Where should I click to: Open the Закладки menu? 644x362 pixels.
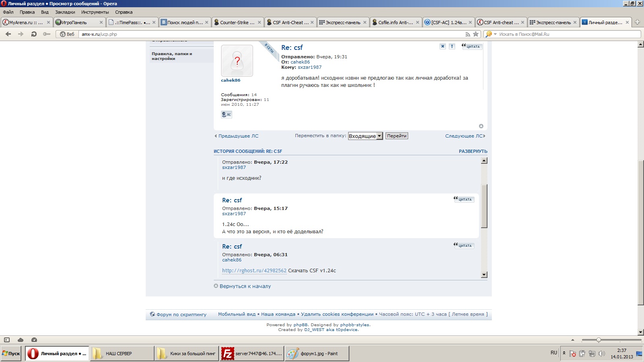click(65, 12)
